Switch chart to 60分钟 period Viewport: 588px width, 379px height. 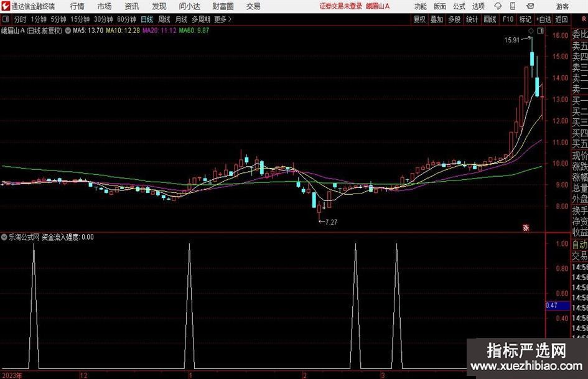click(x=126, y=19)
